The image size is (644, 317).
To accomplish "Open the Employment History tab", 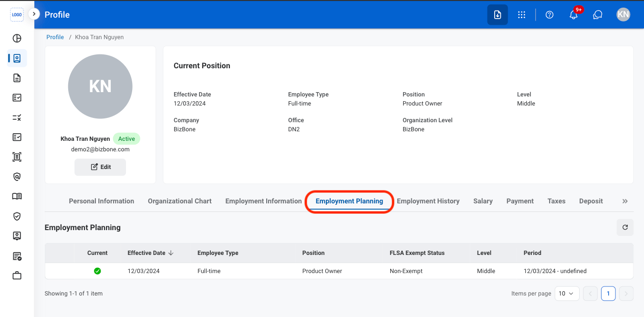I will pyautogui.click(x=428, y=201).
